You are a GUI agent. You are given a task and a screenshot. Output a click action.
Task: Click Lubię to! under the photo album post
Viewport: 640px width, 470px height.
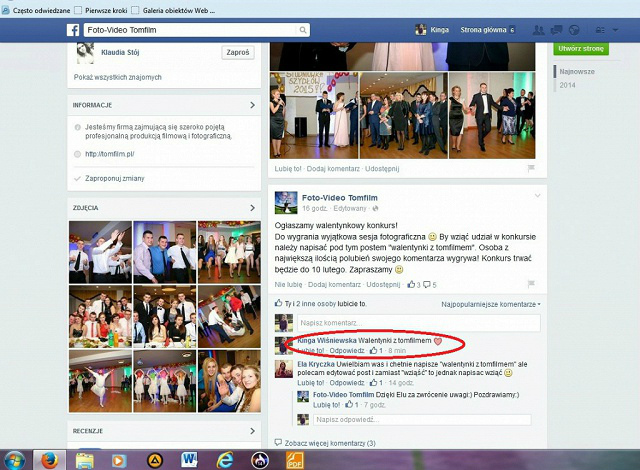click(288, 168)
